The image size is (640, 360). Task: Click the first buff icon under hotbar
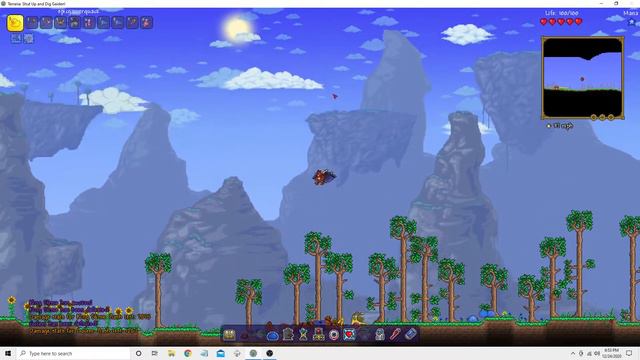point(16,38)
